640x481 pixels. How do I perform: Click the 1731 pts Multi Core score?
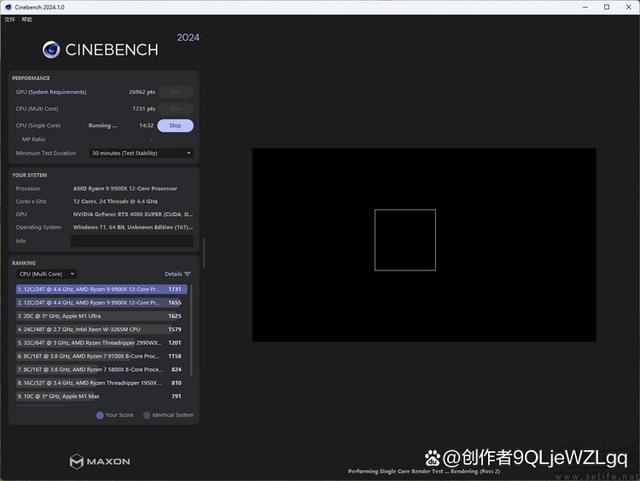[x=144, y=109]
